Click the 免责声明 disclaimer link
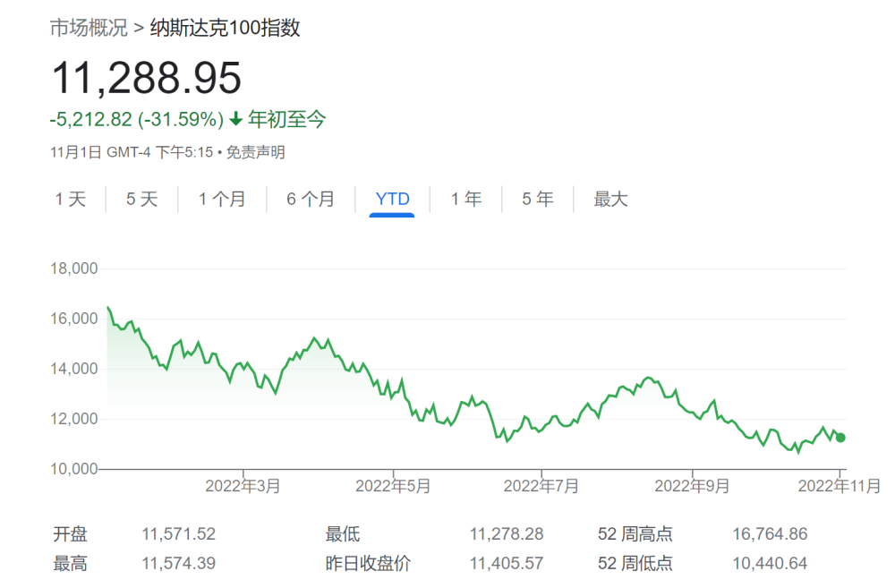The width and height of the screenshot is (895, 588). coord(256,152)
